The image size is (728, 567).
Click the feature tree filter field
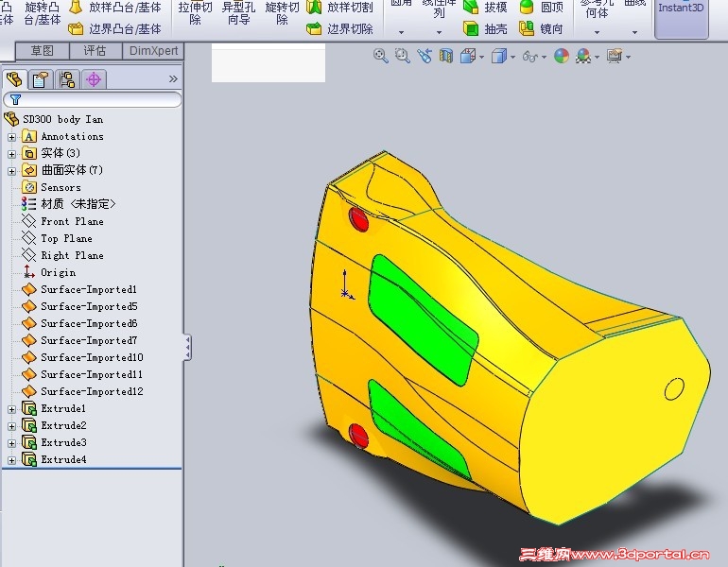93,99
